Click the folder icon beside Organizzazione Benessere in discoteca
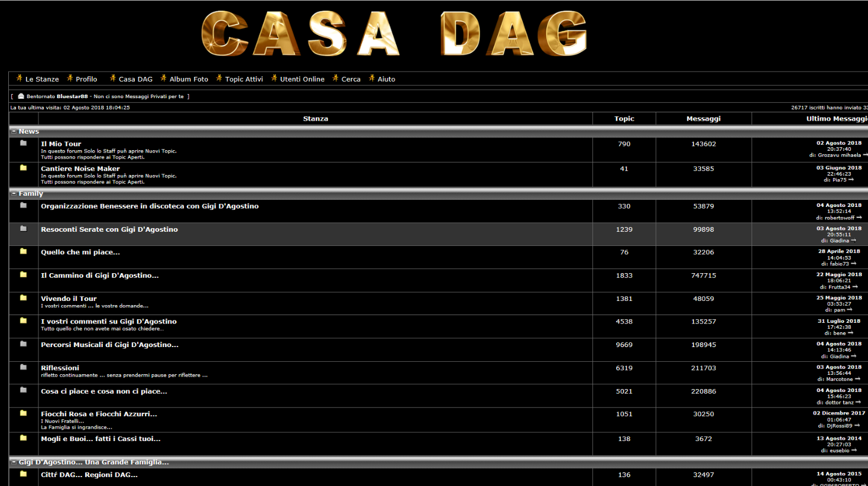This screenshot has height=486, width=868. pos(24,205)
